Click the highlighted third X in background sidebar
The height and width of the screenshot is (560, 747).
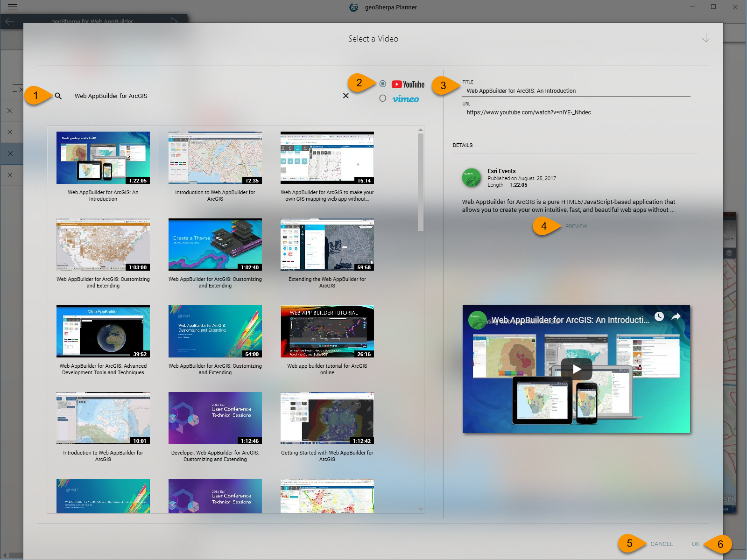point(10,154)
